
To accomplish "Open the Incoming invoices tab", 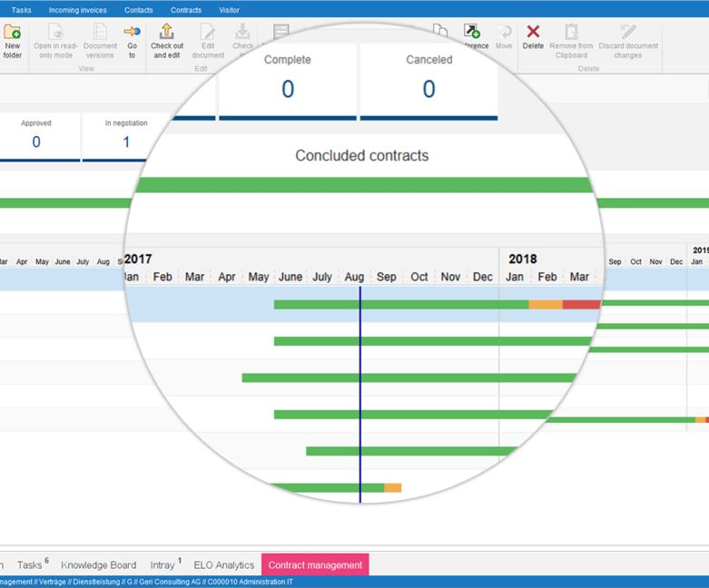I will tap(78, 10).
